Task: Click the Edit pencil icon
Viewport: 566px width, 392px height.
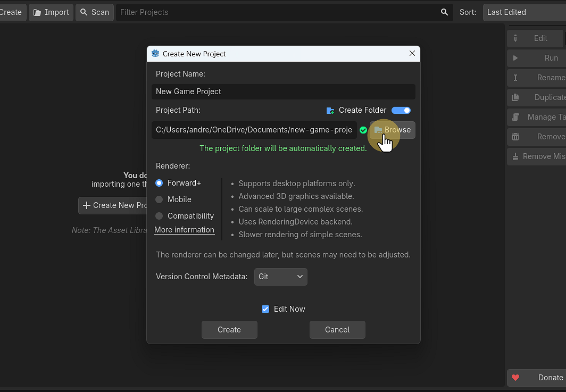Action: (x=516, y=38)
